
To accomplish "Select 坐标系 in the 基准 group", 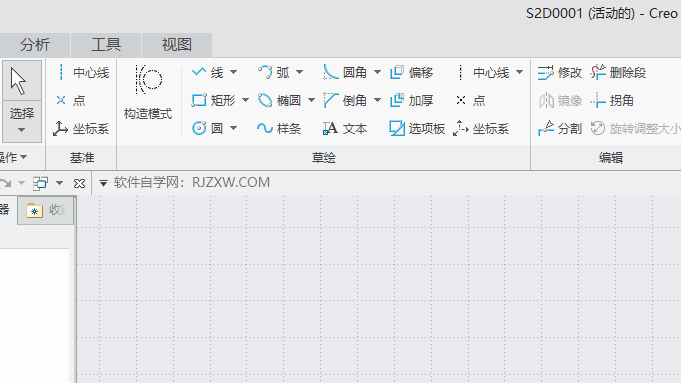I will [x=81, y=129].
